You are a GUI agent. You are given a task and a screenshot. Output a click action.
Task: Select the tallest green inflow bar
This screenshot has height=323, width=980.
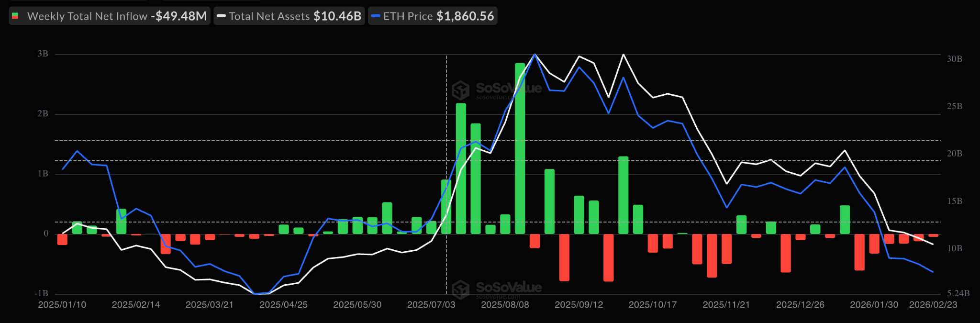tap(520, 148)
